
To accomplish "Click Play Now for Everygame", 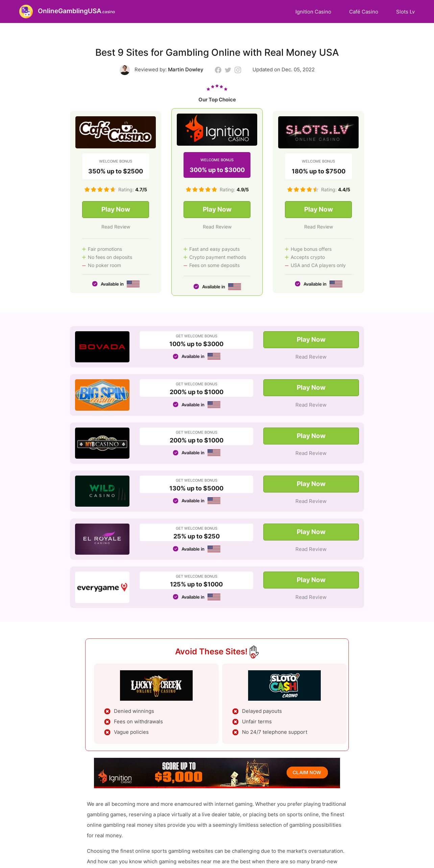I will pyautogui.click(x=311, y=580).
